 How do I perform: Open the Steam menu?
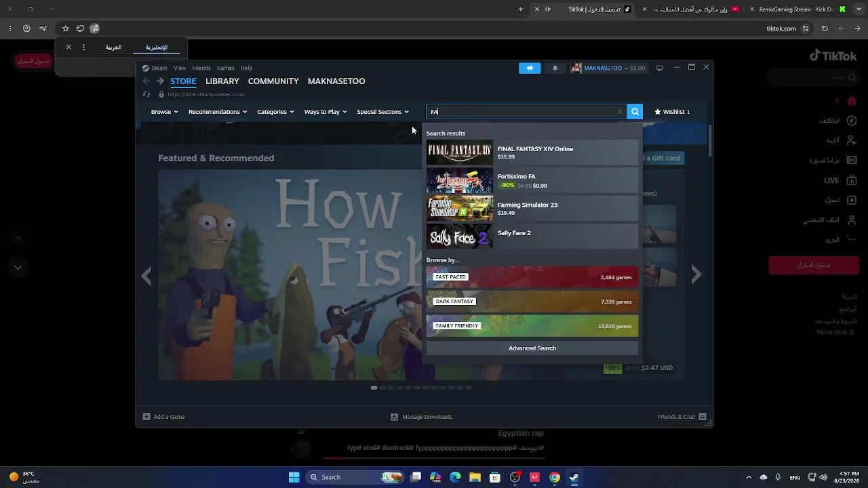click(155, 68)
